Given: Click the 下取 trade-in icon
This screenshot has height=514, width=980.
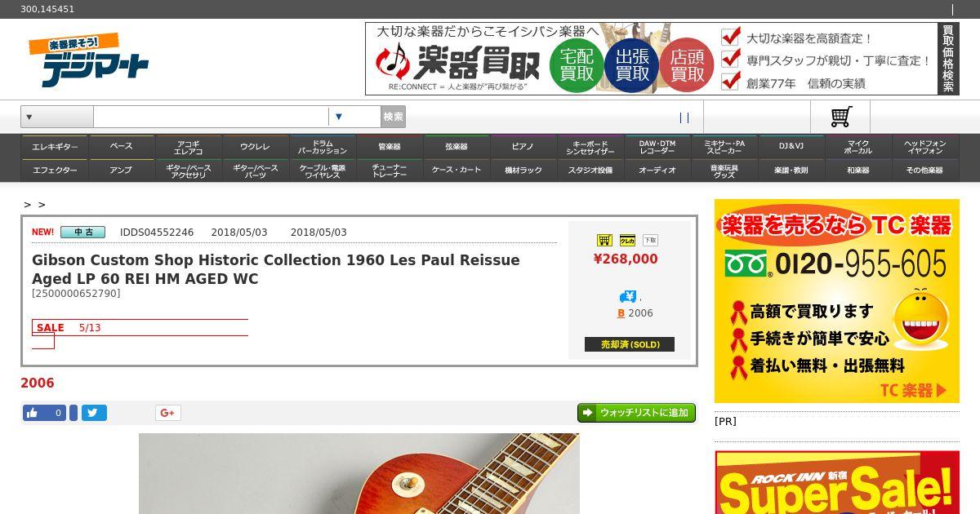Looking at the screenshot, I should pyautogui.click(x=650, y=240).
